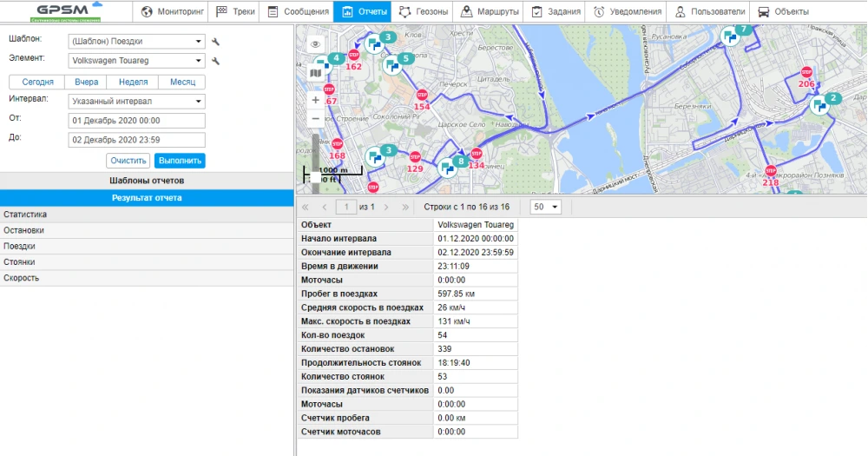The image size is (868, 456).
Task: Click the Очистить button
Action: 128,161
